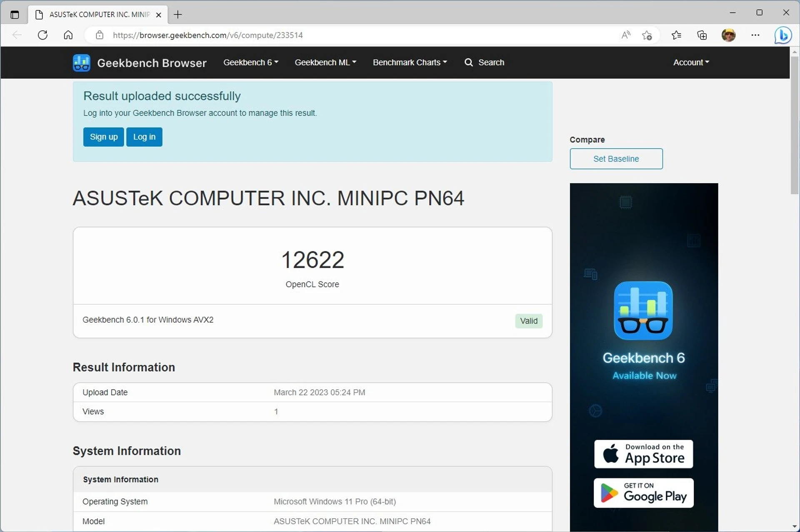Image resolution: width=800 pixels, height=532 pixels.
Task: Click the vertical scrollbar thumb
Action: point(795,125)
